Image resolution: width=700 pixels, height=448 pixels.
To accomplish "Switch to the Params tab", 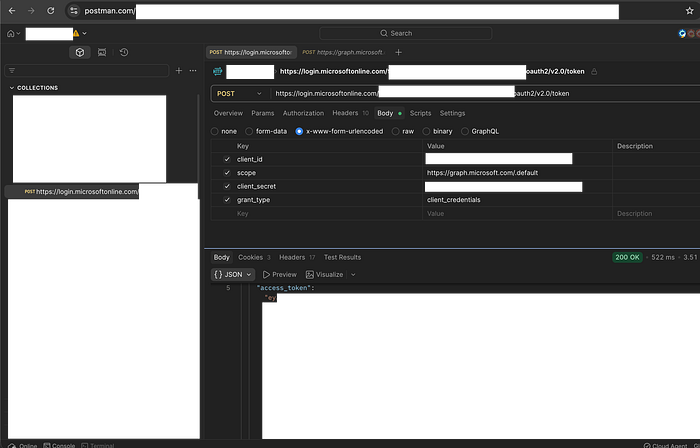I will (x=262, y=113).
